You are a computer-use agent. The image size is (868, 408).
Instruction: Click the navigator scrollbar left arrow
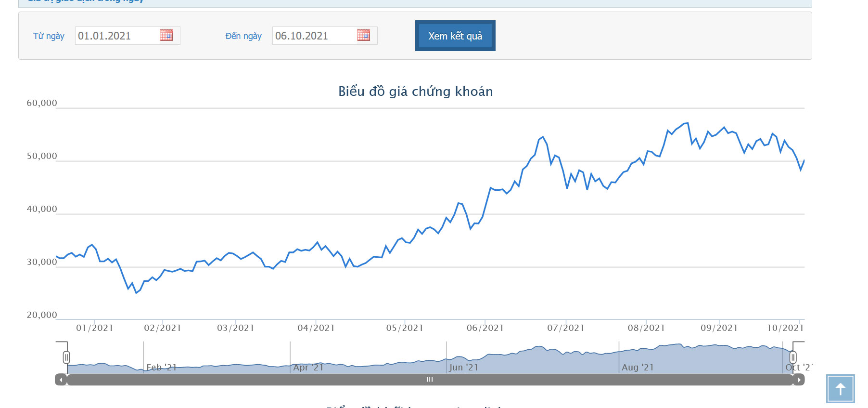[61, 380]
